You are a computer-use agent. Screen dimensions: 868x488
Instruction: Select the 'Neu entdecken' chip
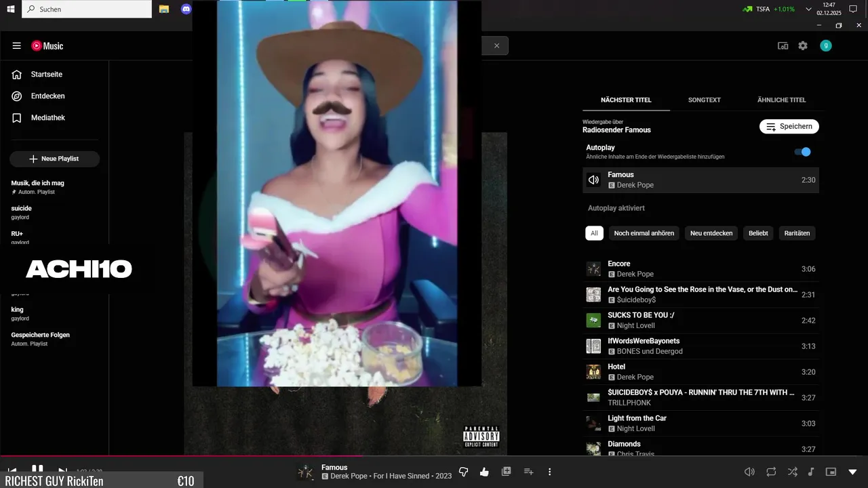(x=711, y=233)
